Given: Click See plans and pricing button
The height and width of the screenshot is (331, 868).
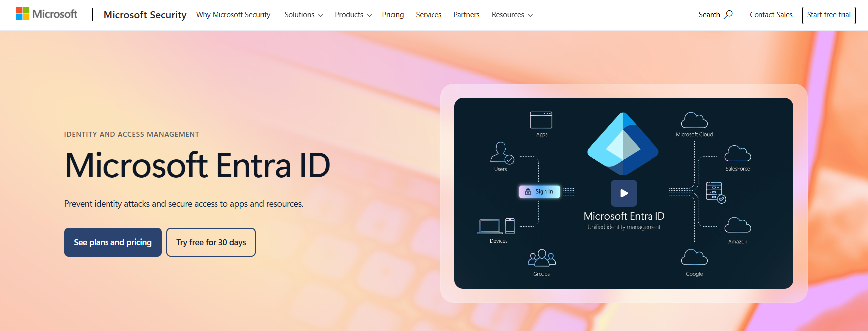Looking at the screenshot, I should [x=113, y=242].
